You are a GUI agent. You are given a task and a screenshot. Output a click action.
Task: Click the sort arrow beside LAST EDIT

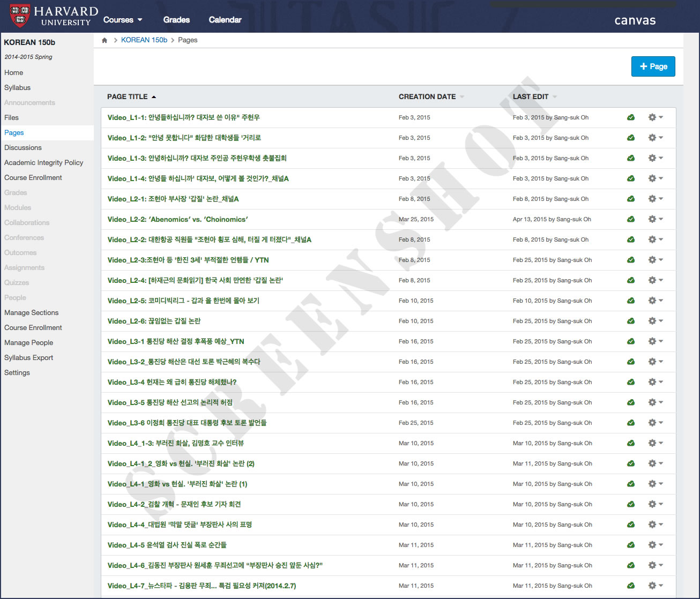[555, 97]
